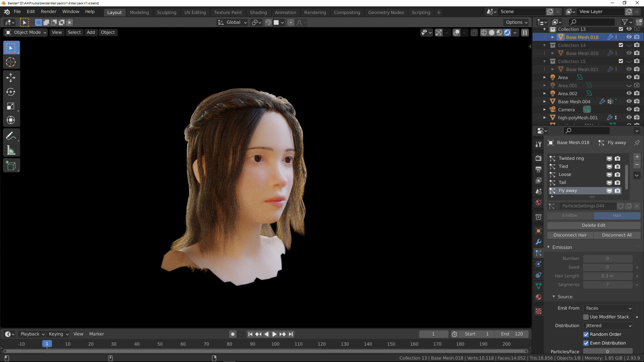Adjust the Hair Length value slider
The image size is (644, 362).
608,276
